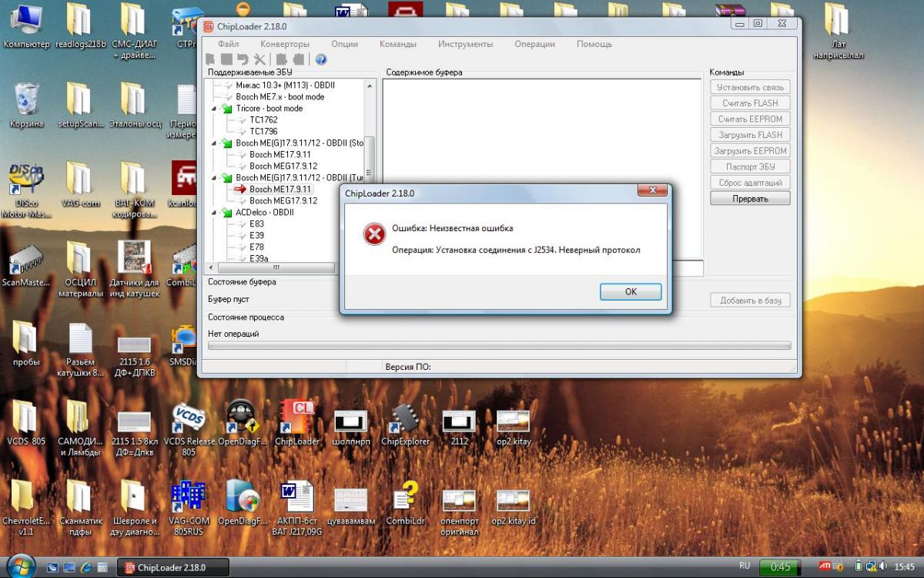Open the Операции menu

point(534,44)
